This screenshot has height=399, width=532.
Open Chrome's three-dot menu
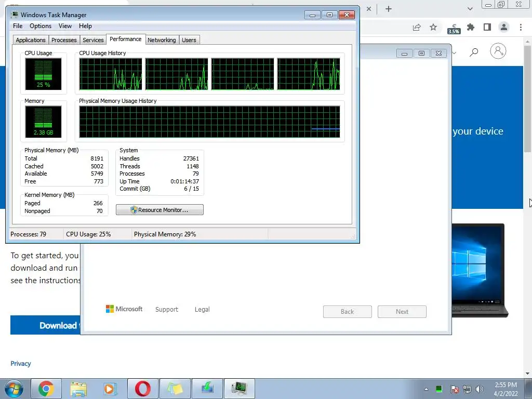point(521,27)
